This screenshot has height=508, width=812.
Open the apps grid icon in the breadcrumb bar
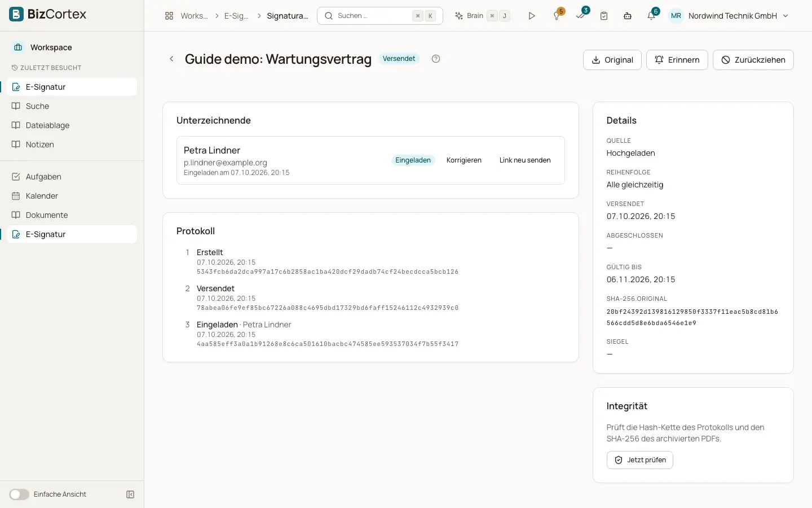click(x=169, y=16)
